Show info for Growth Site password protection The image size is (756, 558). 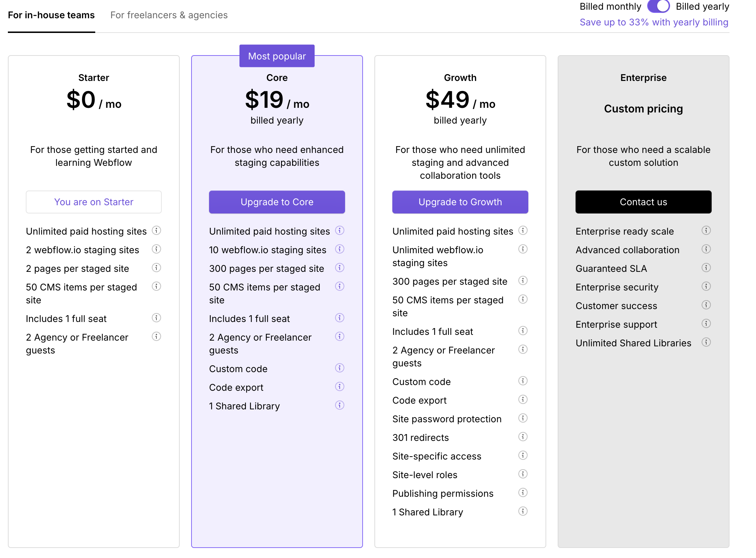point(523,418)
